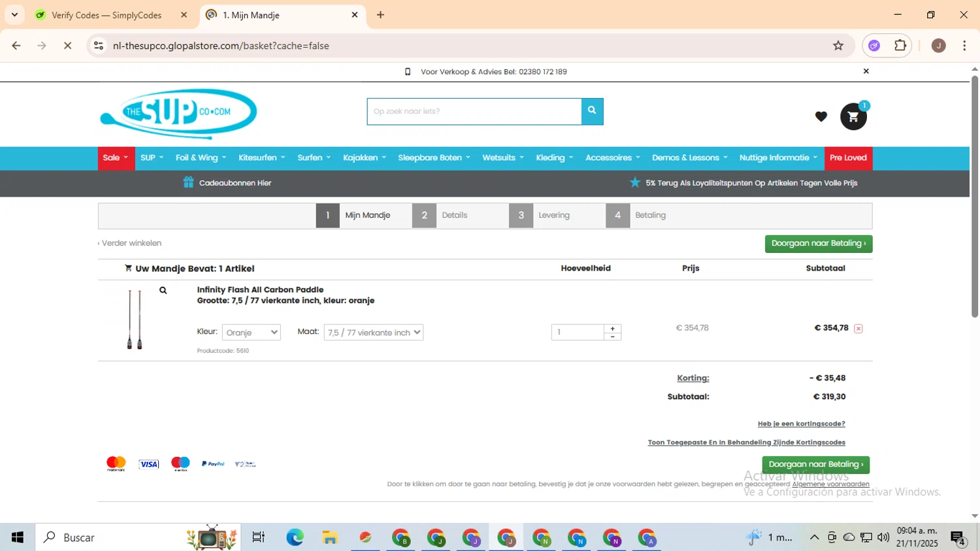This screenshot has height=551, width=980.
Task: Open File Explorer from taskbar
Action: pos(330,537)
